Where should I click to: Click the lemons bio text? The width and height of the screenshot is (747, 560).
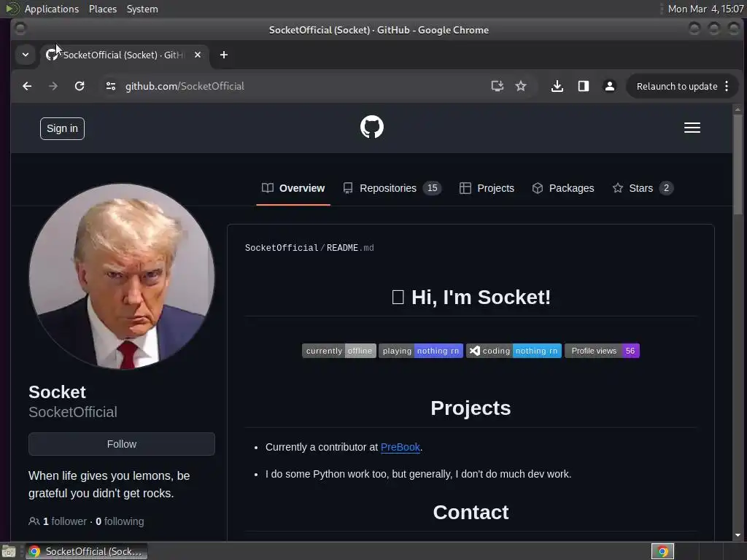coord(109,484)
